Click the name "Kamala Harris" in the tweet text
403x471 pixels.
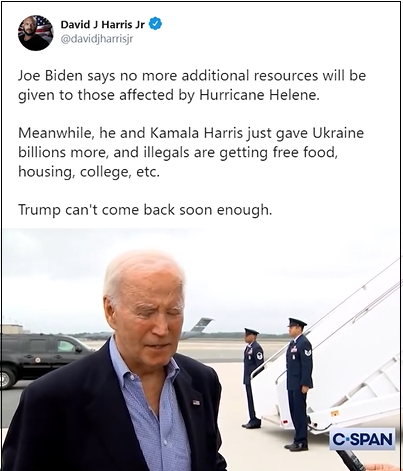196,133
